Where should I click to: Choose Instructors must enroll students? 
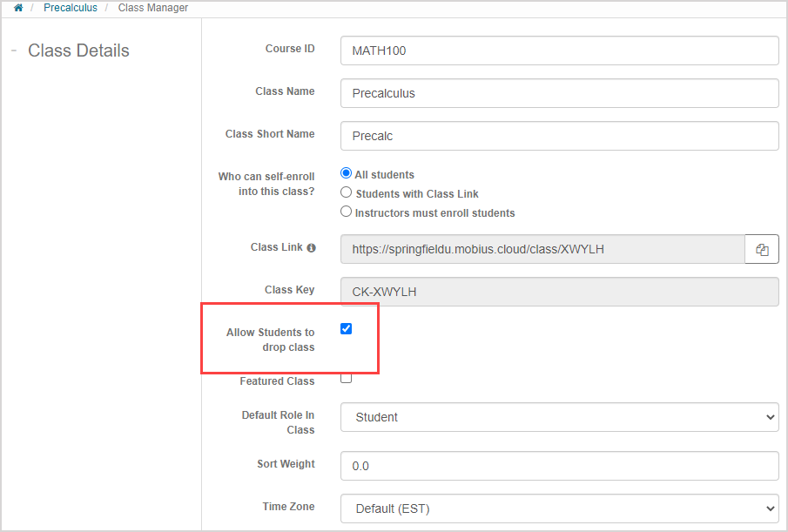coord(347,212)
